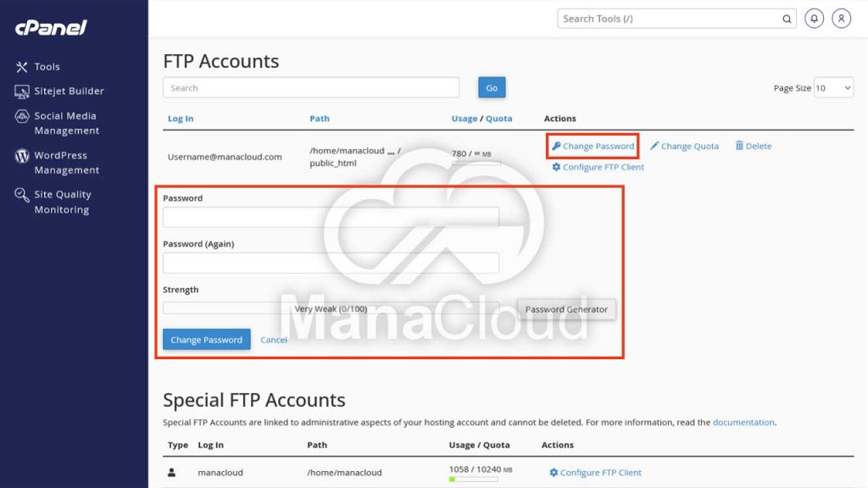The width and height of the screenshot is (868, 488).
Task: Click the trash icon to Delete the account
Action: tap(738, 146)
